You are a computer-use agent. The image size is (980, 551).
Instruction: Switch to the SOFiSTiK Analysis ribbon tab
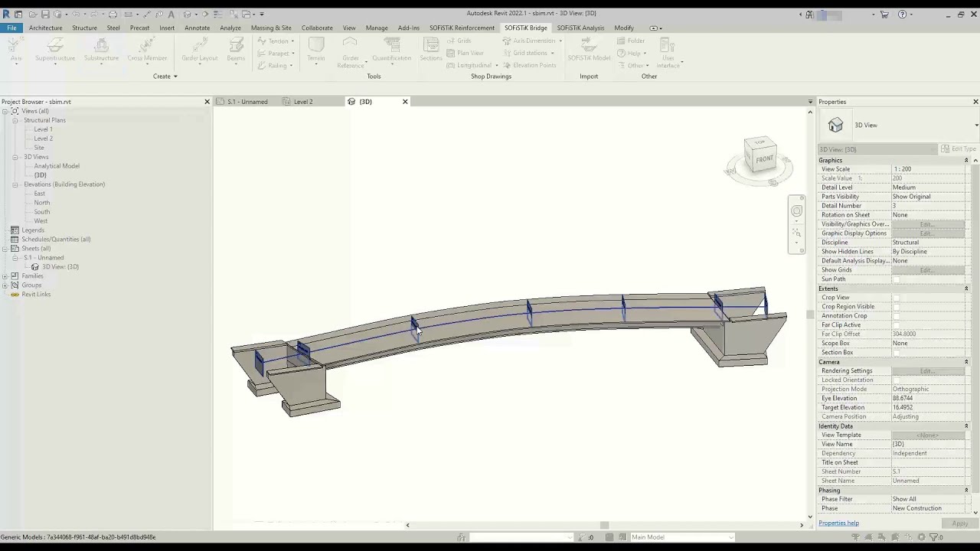tap(580, 28)
